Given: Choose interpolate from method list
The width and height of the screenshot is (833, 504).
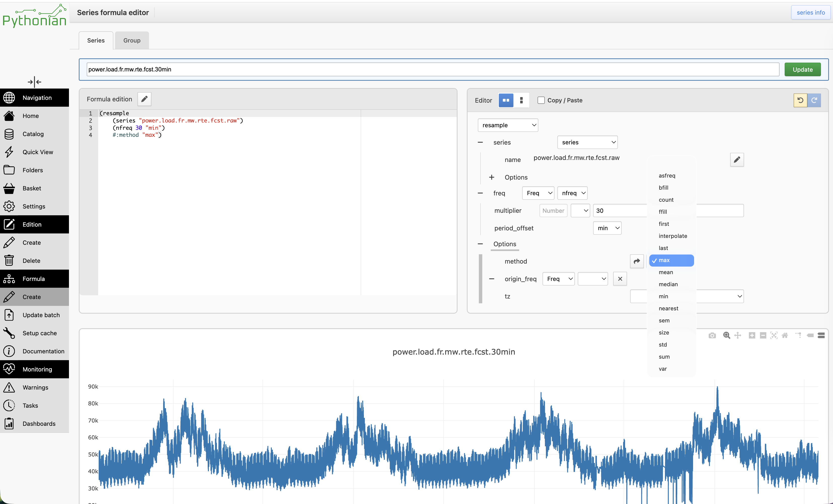Looking at the screenshot, I should (x=671, y=236).
